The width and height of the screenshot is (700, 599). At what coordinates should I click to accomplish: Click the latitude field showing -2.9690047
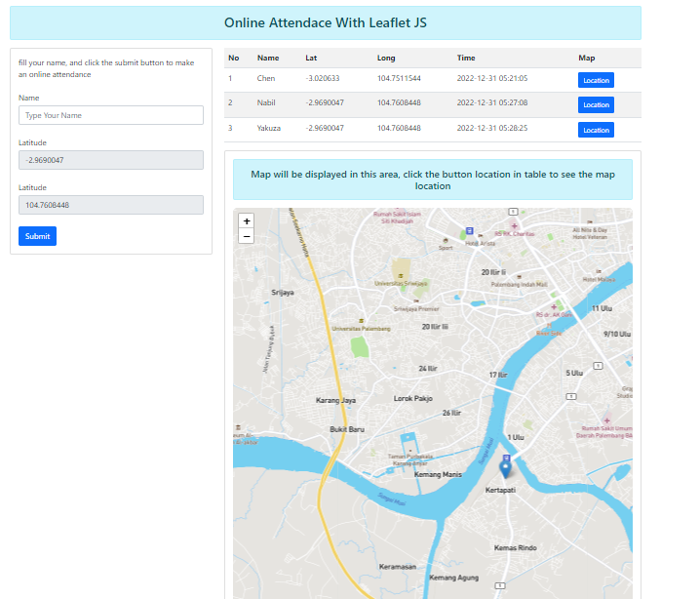pyautogui.click(x=111, y=160)
